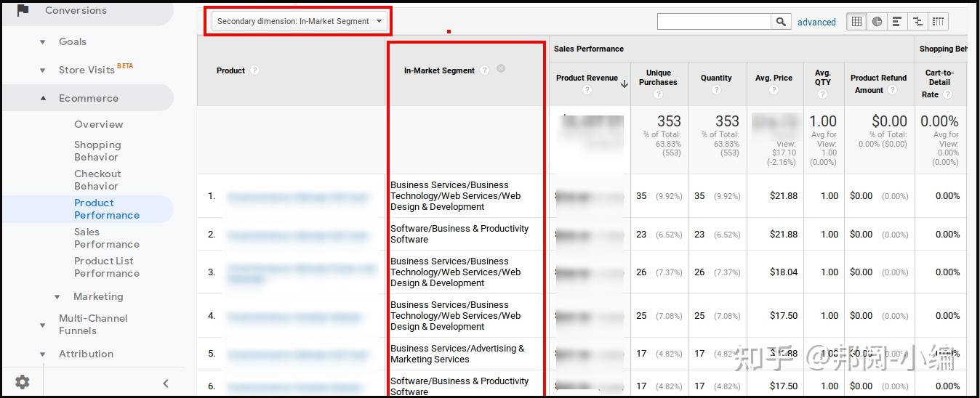This screenshot has height=398, width=980.
Task: Click the total Unique Purchases value 353
Action: point(669,121)
